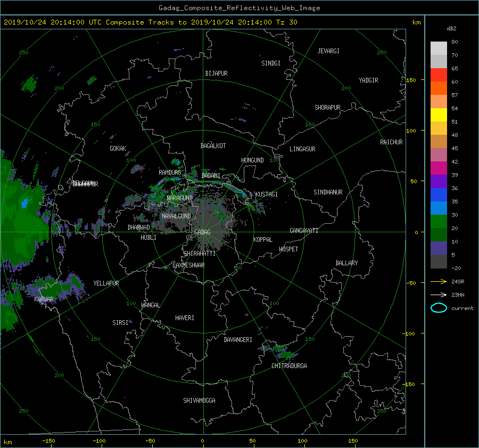Click the BIJAPUR city label
Image resolution: width=479 pixels, height=448 pixels.
coord(216,74)
